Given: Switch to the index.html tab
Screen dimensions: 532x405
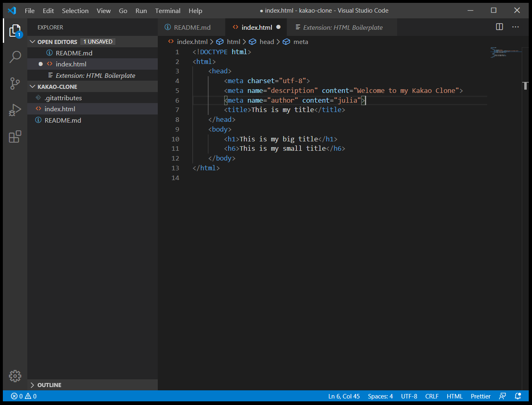Looking at the screenshot, I should pyautogui.click(x=256, y=27).
